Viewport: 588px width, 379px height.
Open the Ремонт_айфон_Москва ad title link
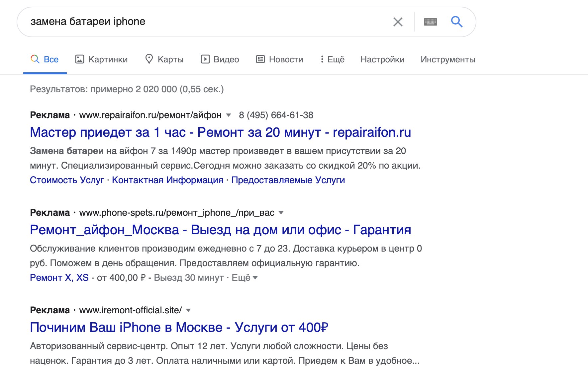(x=221, y=230)
